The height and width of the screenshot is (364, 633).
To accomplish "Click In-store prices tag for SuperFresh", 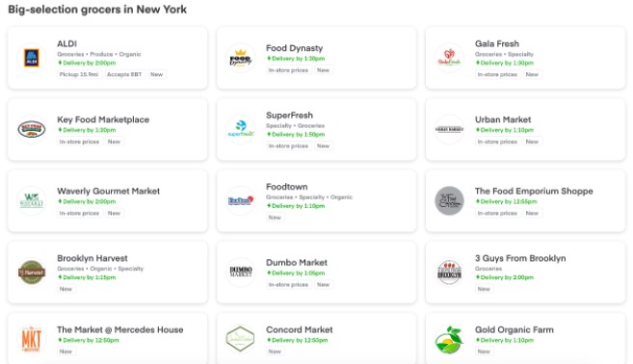I will pos(288,145).
